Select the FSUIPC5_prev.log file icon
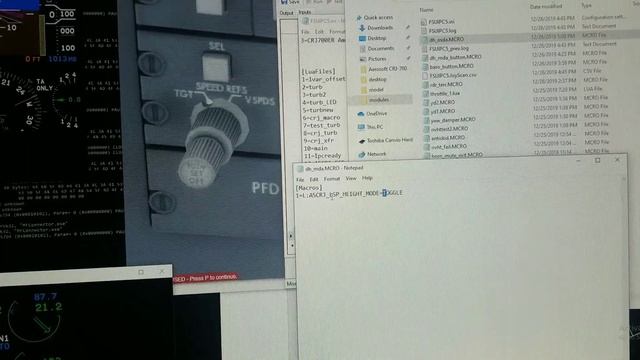 424,49
